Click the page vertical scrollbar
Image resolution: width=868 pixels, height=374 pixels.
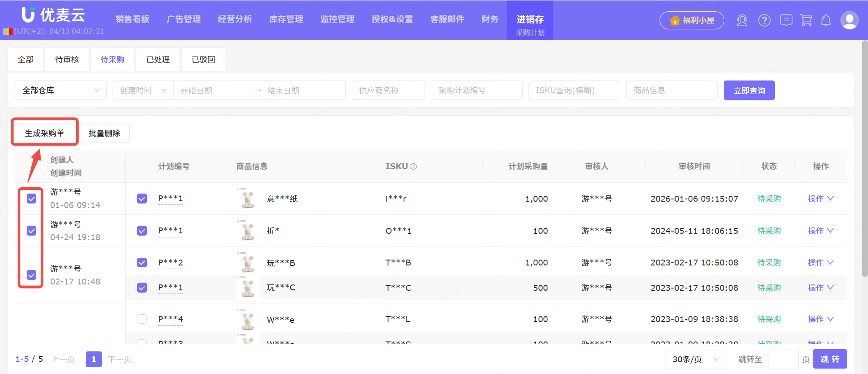coord(865,158)
